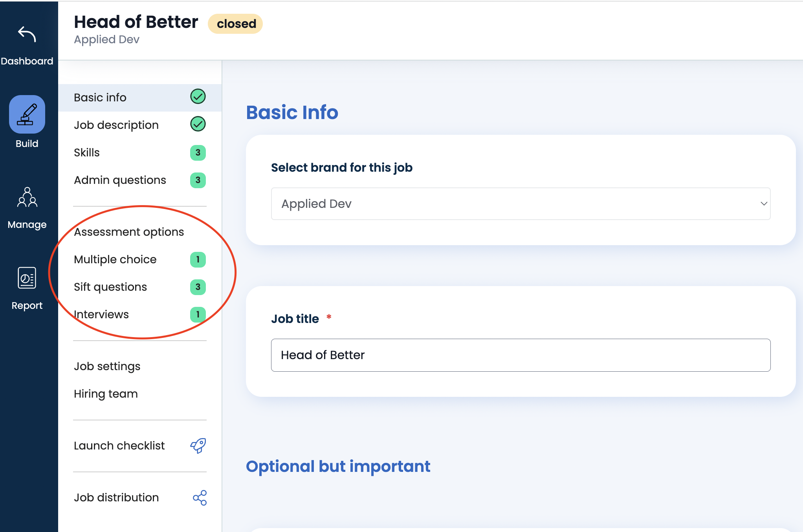The width and height of the screenshot is (803, 532).
Task: Open the Multiple choice section
Action: 115,259
